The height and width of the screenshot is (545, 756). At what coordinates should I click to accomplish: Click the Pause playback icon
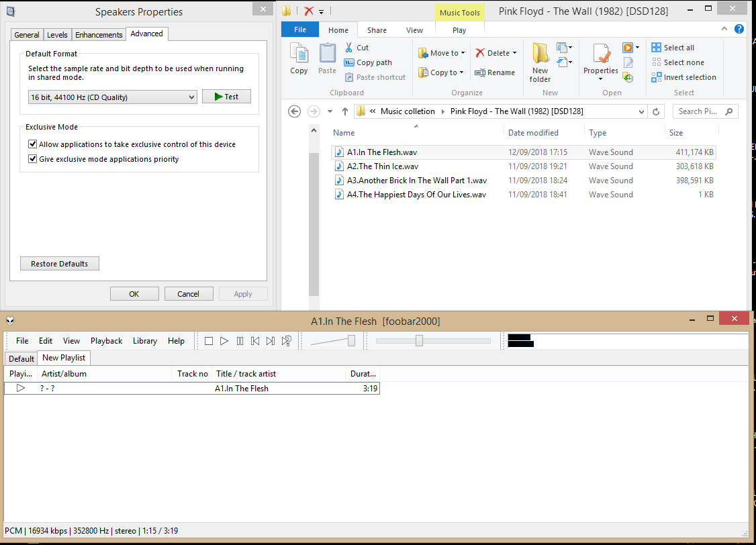(x=240, y=341)
